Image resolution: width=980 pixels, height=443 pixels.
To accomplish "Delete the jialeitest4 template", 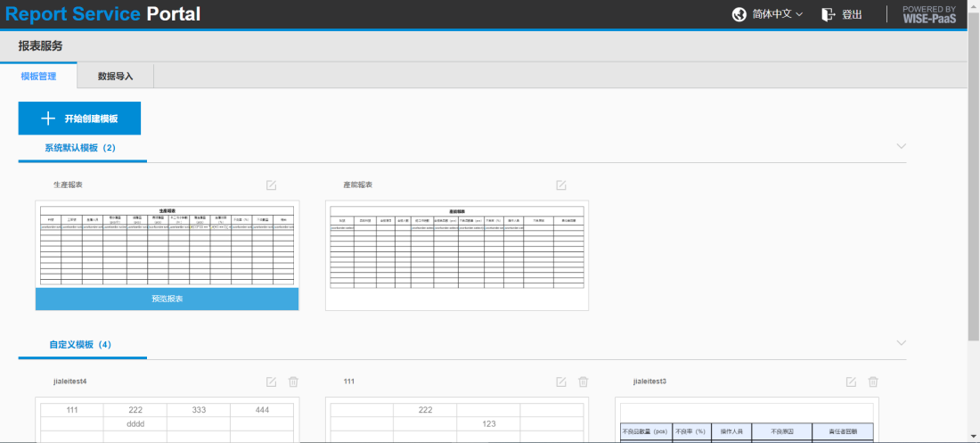I will pyautogui.click(x=294, y=381).
